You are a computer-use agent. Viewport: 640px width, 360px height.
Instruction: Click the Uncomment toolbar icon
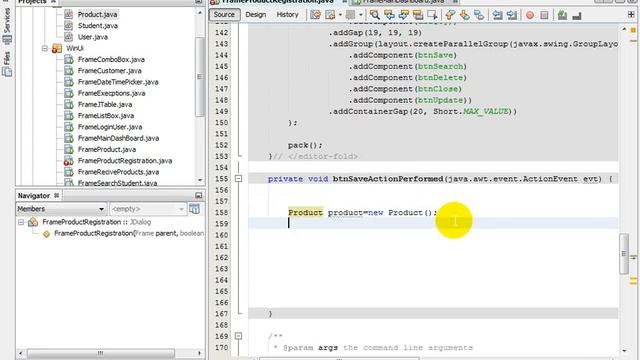click(x=577, y=16)
